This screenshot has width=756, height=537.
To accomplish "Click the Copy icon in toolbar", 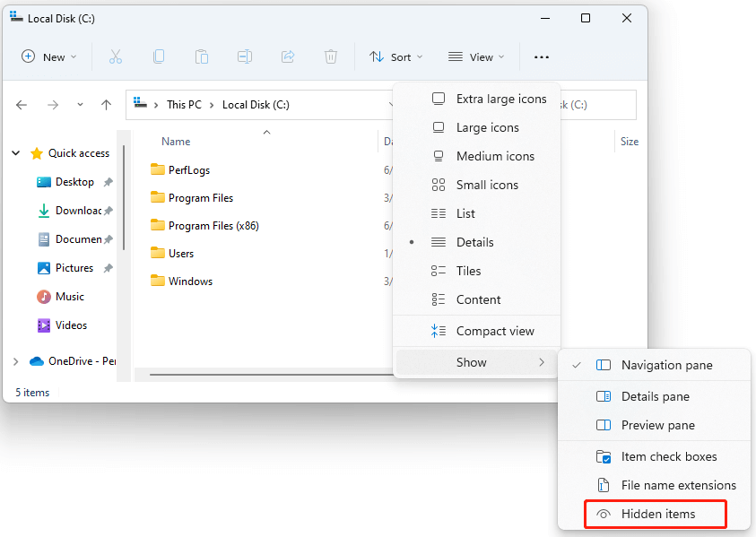I will [x=159, y=56].
